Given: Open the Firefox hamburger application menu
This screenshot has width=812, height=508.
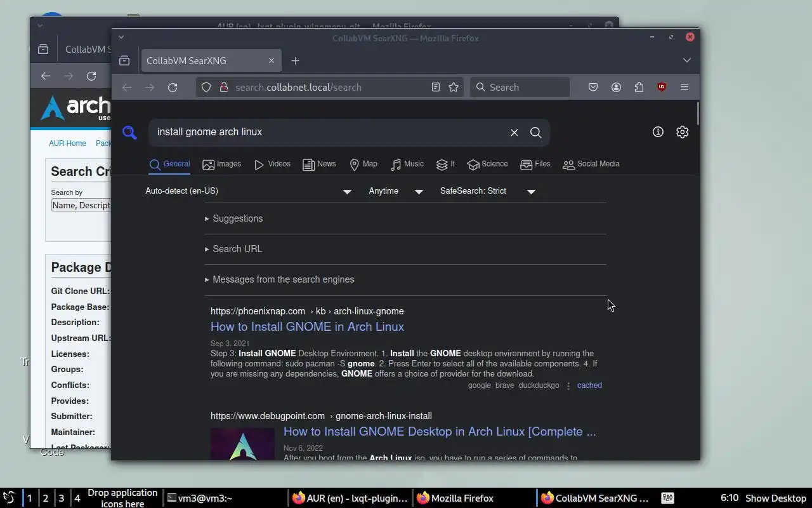Looking at the screenshot, I should 684,87.
